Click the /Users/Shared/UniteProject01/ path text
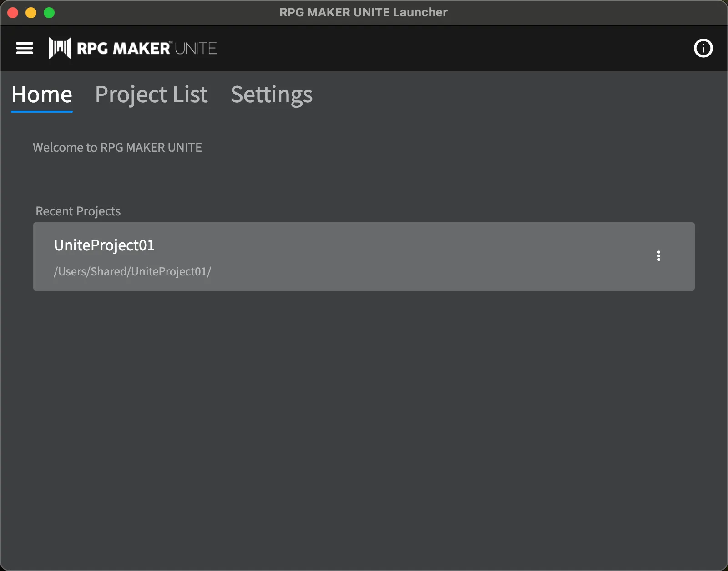This screenshot has height=571, width=728. (132, 271)
